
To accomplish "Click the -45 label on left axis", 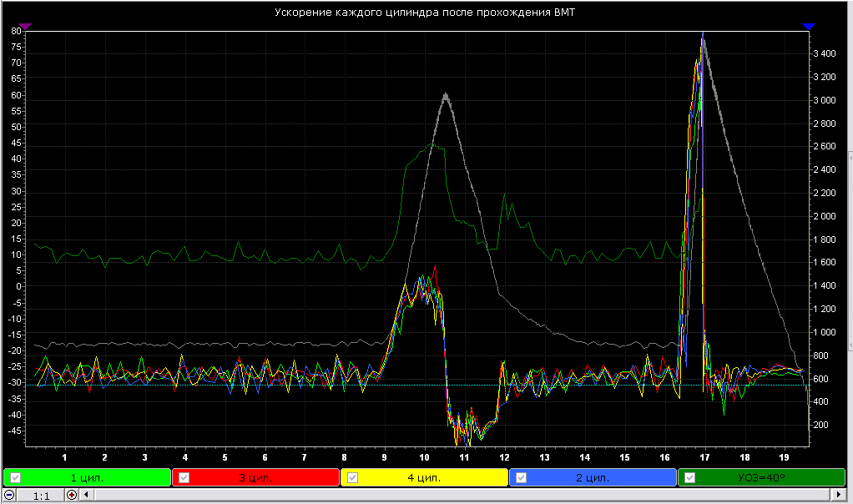I will click(x=15, y=431).
